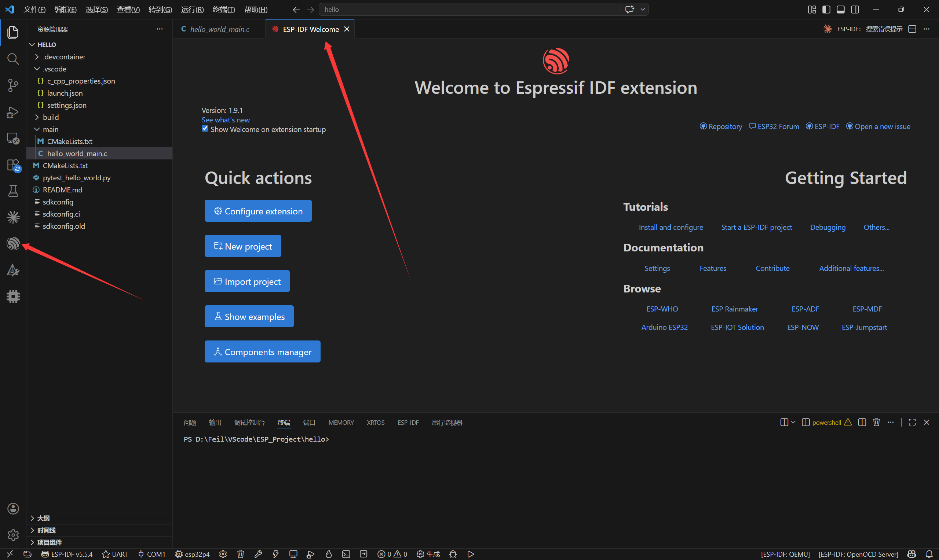Open the 文件(F) menu

coord(35,10)
